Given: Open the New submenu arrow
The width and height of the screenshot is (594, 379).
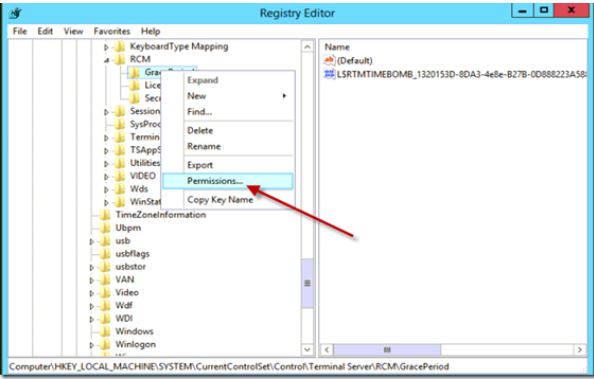Looking at the screenshot, I should 284,96.
